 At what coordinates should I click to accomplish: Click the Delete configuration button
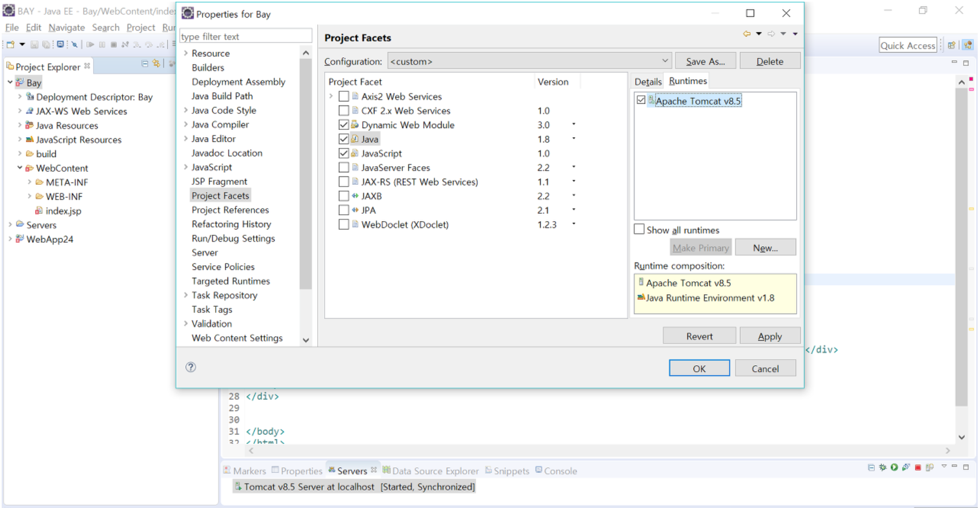[x=769, y=61]
